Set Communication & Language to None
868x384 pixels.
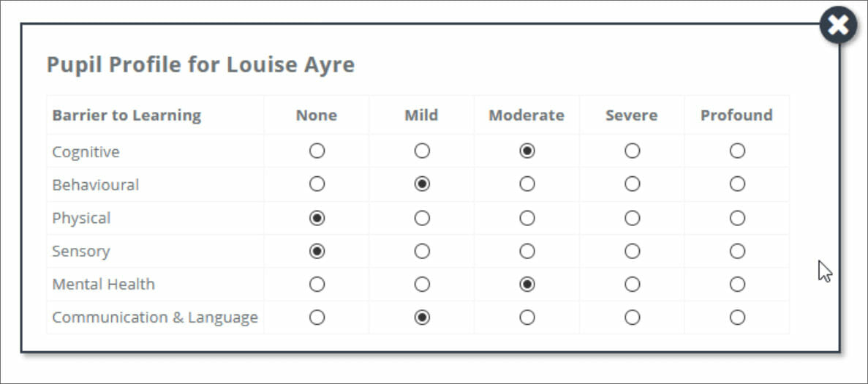pyautogui.click(x=317, y=317)
